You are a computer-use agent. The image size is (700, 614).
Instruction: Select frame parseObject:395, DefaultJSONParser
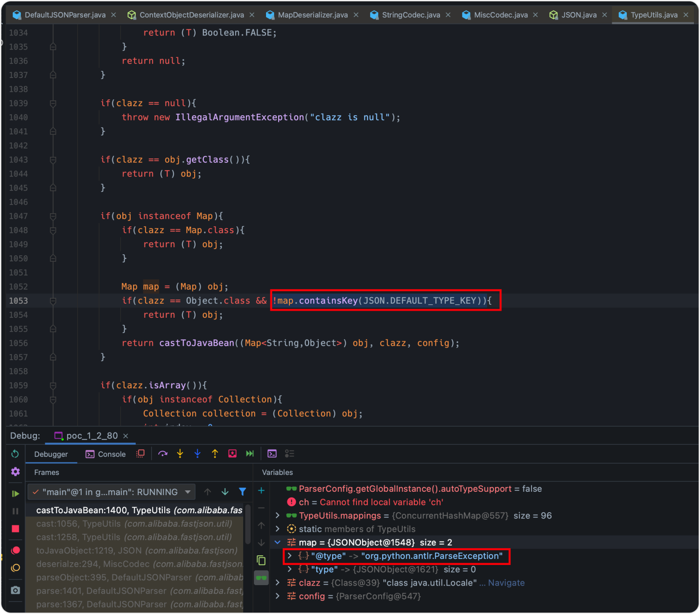[134, 578]
